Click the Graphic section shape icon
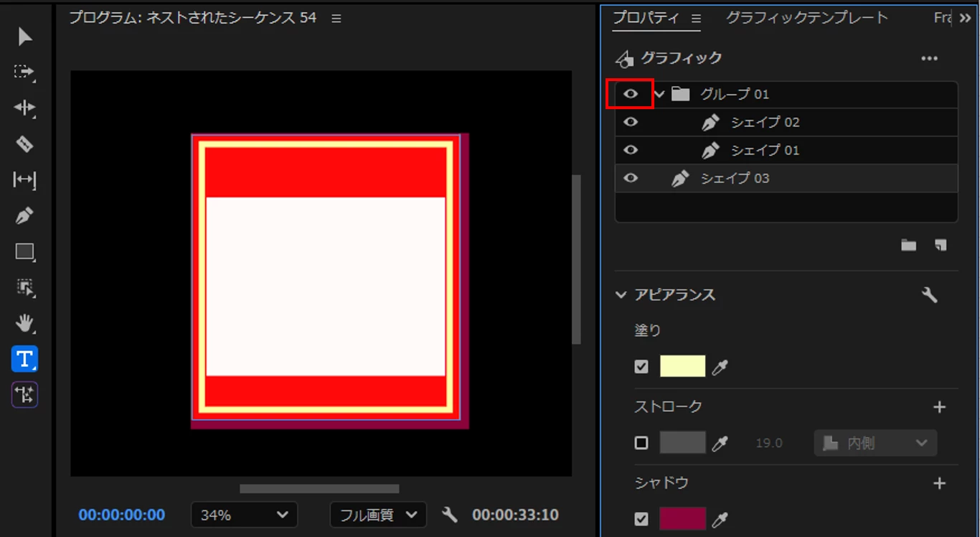This screenshot has width=980, height=537. tap(625, 58)
